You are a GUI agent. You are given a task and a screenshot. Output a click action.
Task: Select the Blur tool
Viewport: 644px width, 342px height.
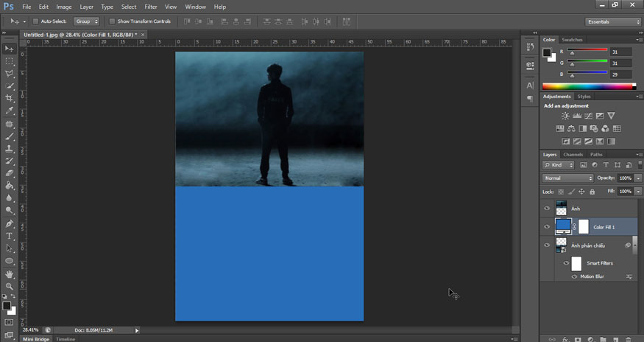click(9, 198)
